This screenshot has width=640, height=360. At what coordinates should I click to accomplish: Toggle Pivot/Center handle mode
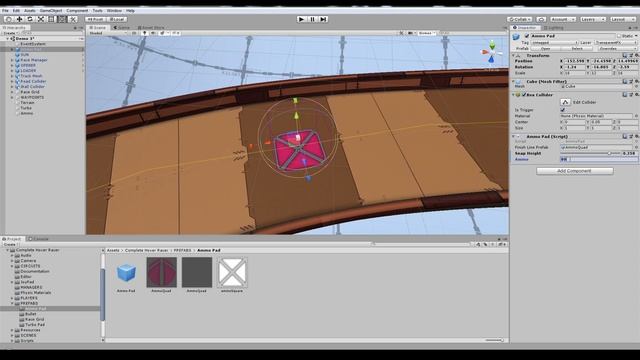pos(96,19)
